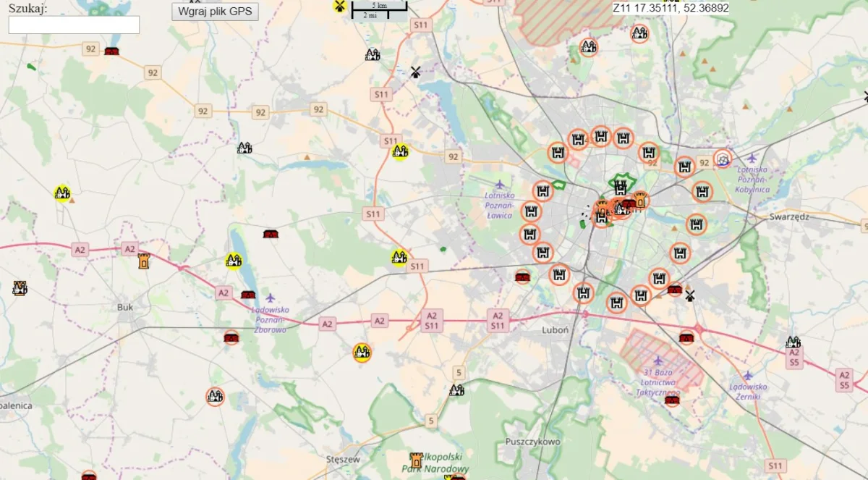
Task: Open the black palace marker above the A2 S5 shield
Action: [793, 342]
